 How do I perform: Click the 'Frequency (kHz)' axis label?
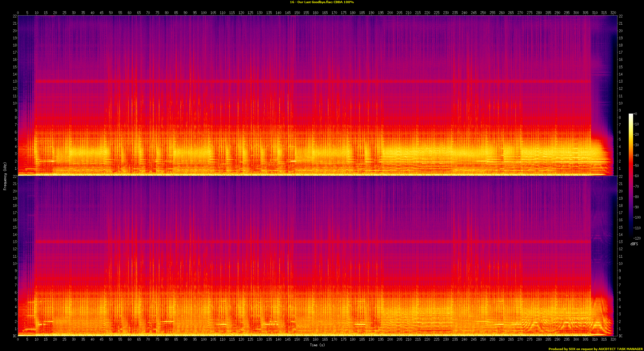click(x=5, y=176)
